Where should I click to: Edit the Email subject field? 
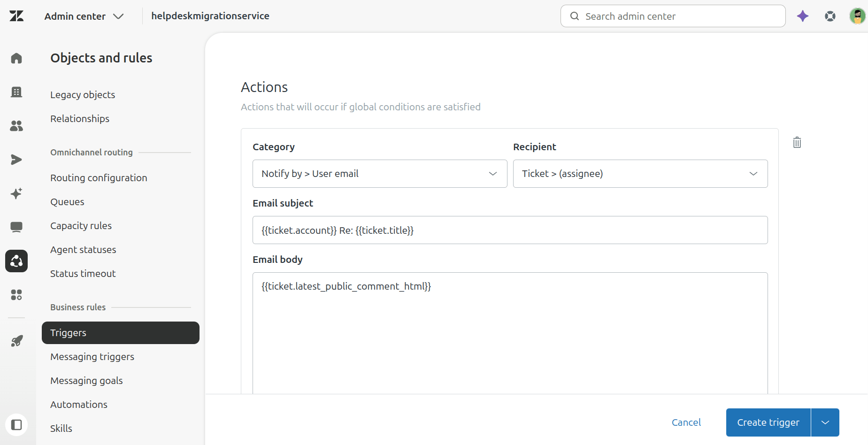coord(510,230)
